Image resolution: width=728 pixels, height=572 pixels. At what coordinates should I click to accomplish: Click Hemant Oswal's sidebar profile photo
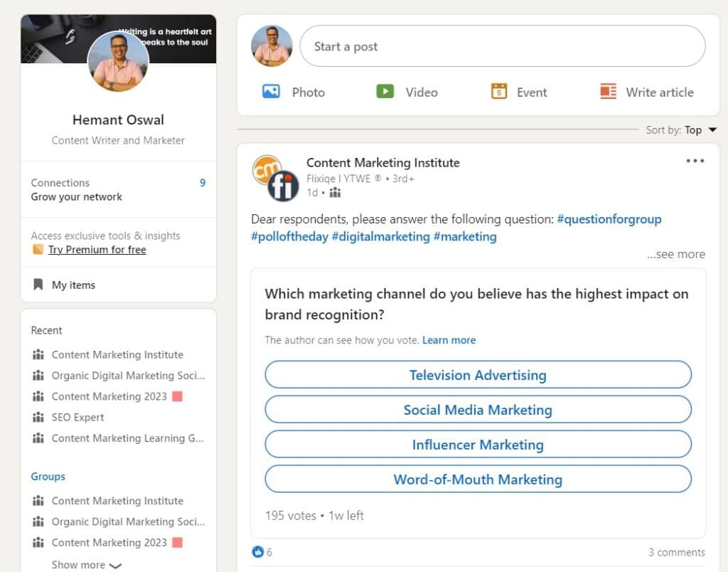pyautogui.click(x=118, y=61)
